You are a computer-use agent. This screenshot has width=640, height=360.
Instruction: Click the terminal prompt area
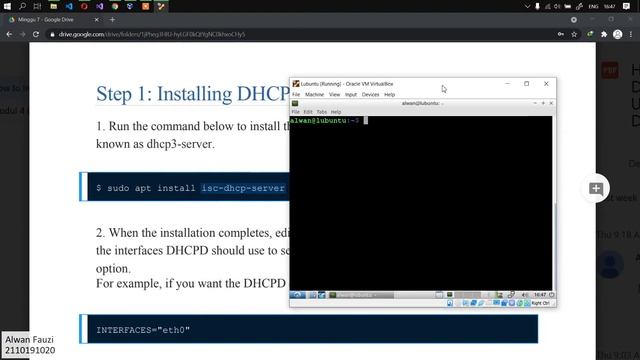click(x=421, y=203)
